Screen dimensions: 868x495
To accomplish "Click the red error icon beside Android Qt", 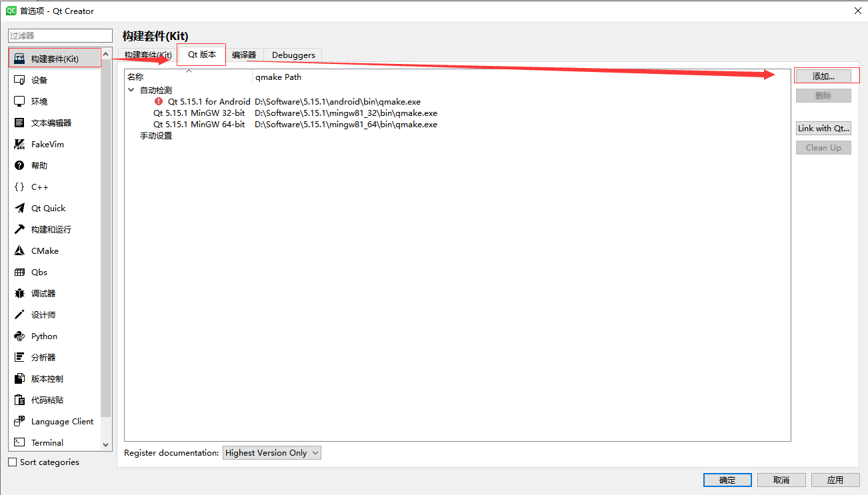I will (159, 101).
